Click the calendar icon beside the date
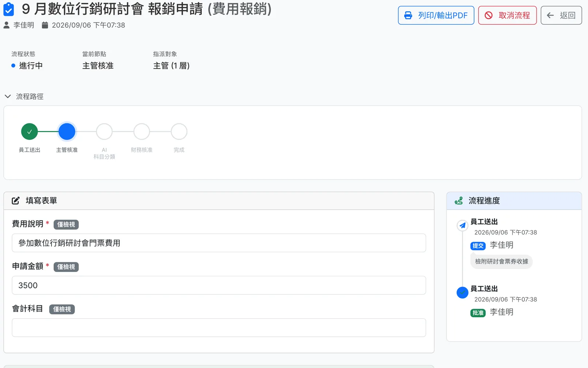 point(45,25)
